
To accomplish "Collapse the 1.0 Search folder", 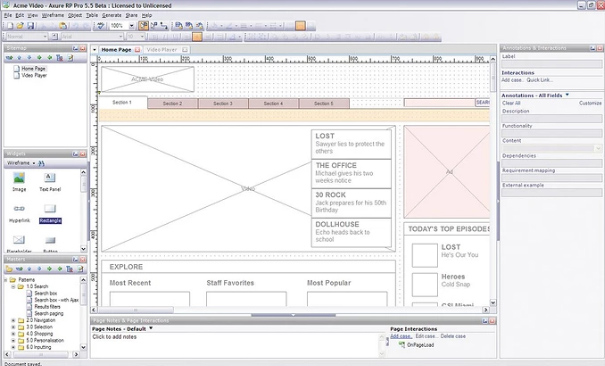I will click(x=13, y=287).
